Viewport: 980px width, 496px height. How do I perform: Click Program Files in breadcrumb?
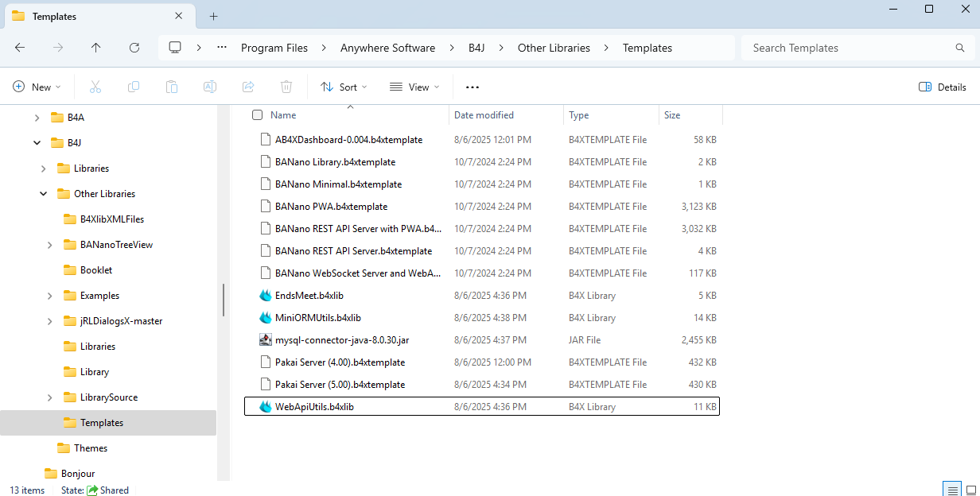274,48
